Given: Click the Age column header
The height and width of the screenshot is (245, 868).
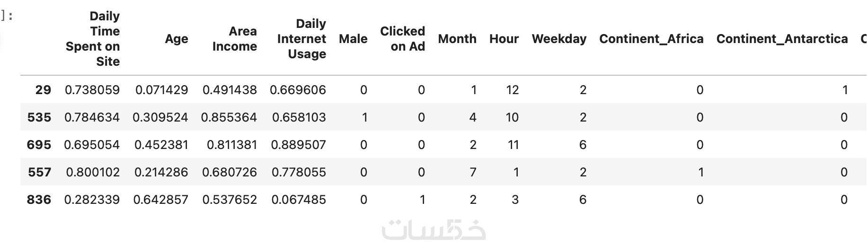Looking at the screenshot, I should pyautogui.click(x=176, y=39).
